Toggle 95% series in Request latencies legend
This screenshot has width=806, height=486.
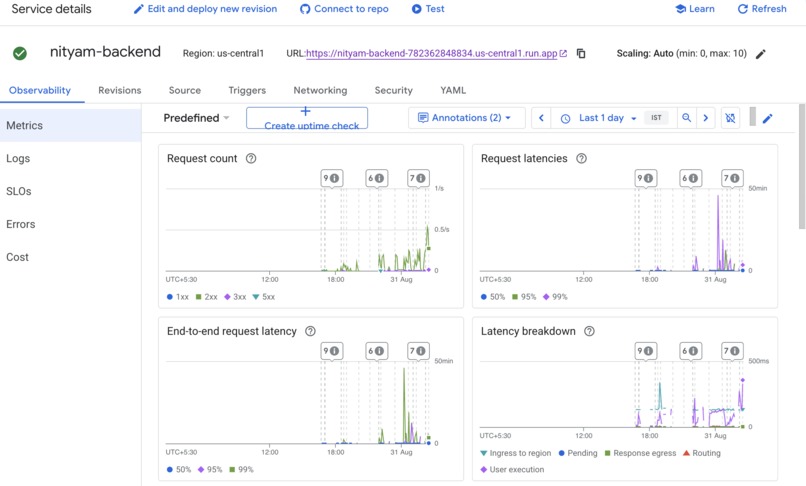524,297
